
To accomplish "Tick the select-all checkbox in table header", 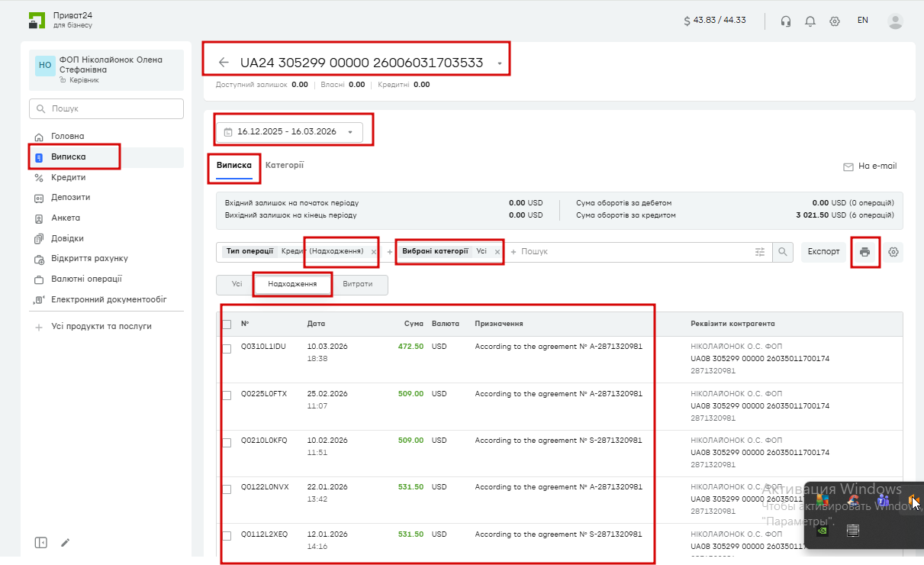I will click(x=227, y=324).
